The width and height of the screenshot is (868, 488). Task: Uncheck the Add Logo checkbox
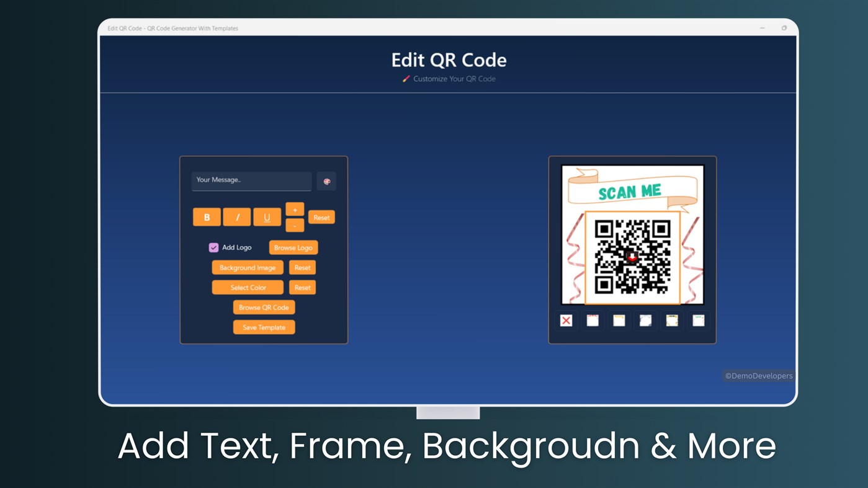point(213,247)
